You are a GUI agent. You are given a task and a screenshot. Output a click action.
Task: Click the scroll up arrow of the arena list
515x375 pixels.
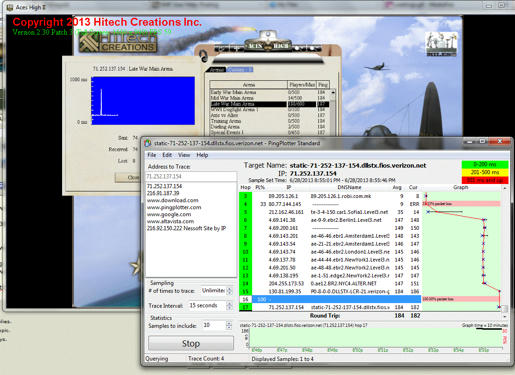pos(333,92)
